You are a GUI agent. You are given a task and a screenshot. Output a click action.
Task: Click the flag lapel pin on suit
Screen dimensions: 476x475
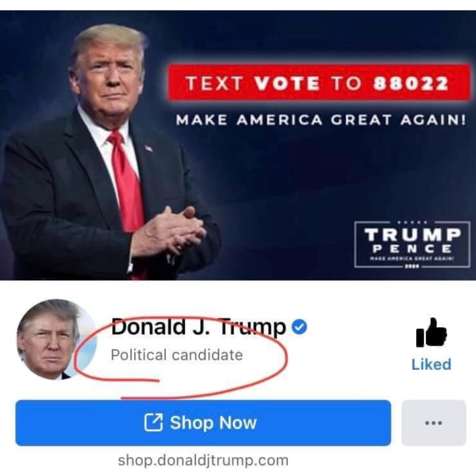pyautogui.click(x=148, y=148)
